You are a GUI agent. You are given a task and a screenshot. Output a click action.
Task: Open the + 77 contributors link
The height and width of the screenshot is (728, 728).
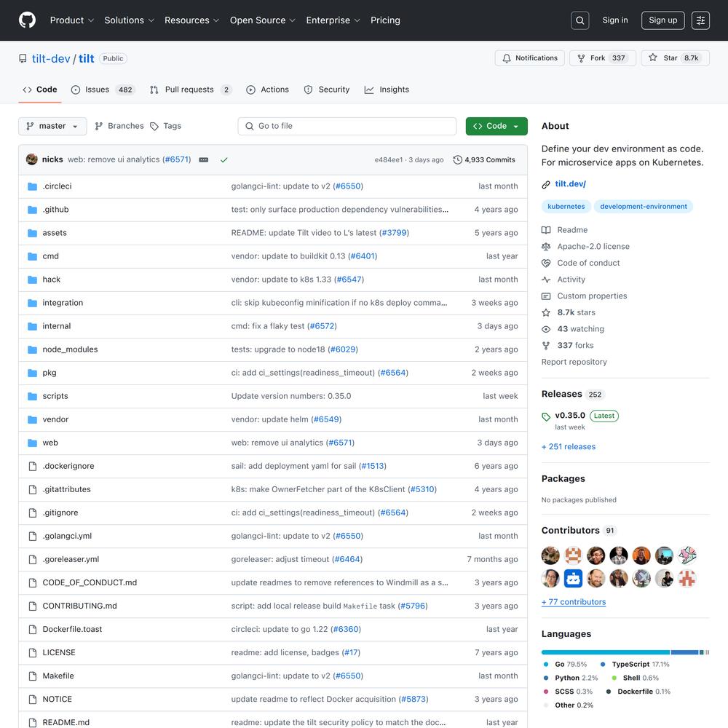[574, 602]
